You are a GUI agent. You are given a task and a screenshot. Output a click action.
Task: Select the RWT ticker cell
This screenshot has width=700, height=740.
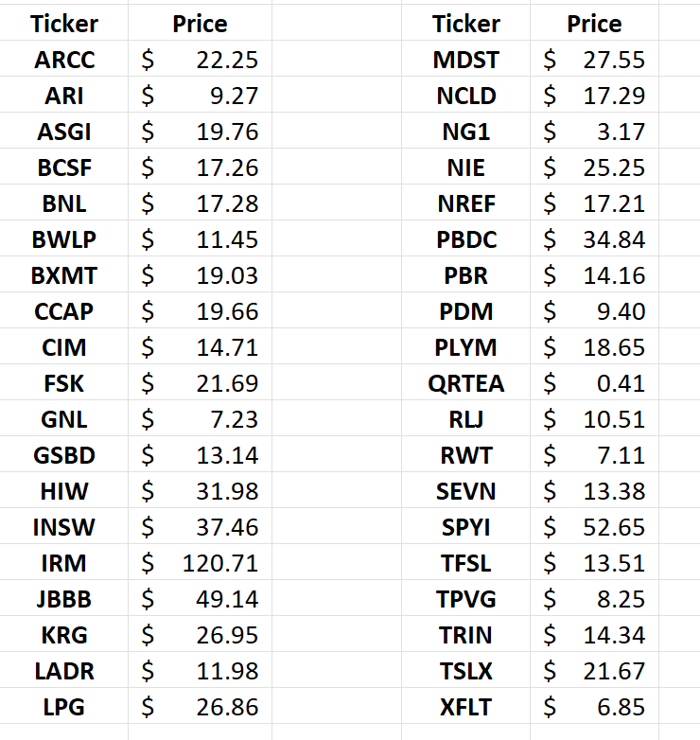[466, 455]
